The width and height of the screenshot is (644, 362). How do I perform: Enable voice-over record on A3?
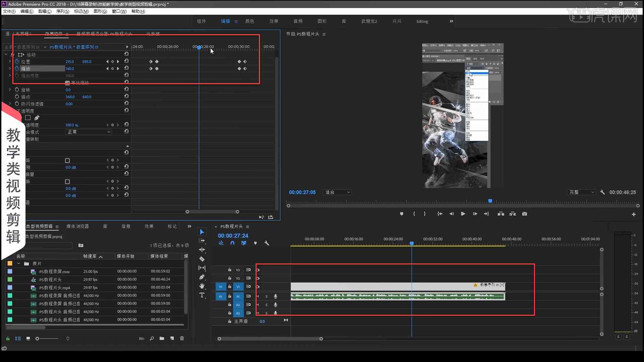(275, 313)
